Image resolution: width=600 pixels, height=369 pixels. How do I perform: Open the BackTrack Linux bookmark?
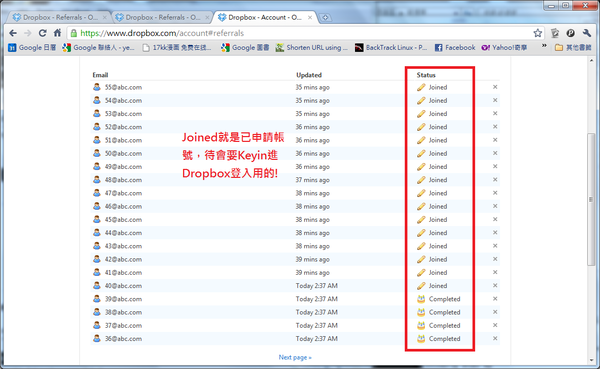point(391,47)
